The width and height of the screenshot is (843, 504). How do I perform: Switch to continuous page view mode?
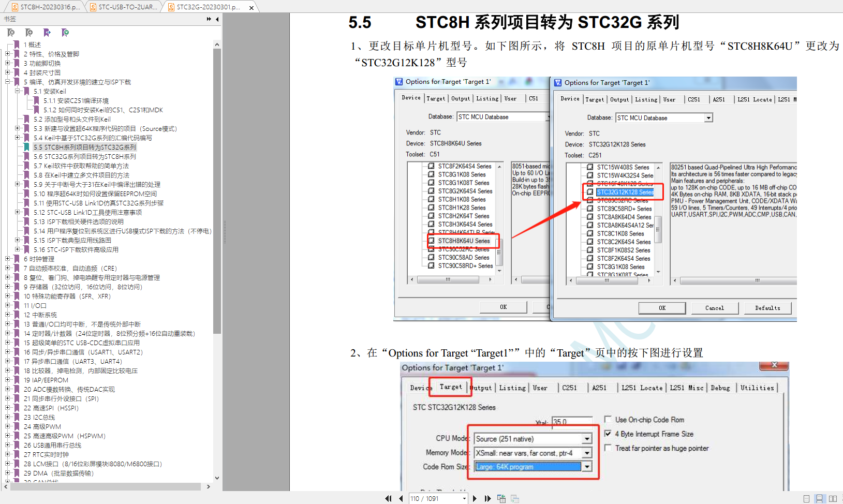[819, 499]
